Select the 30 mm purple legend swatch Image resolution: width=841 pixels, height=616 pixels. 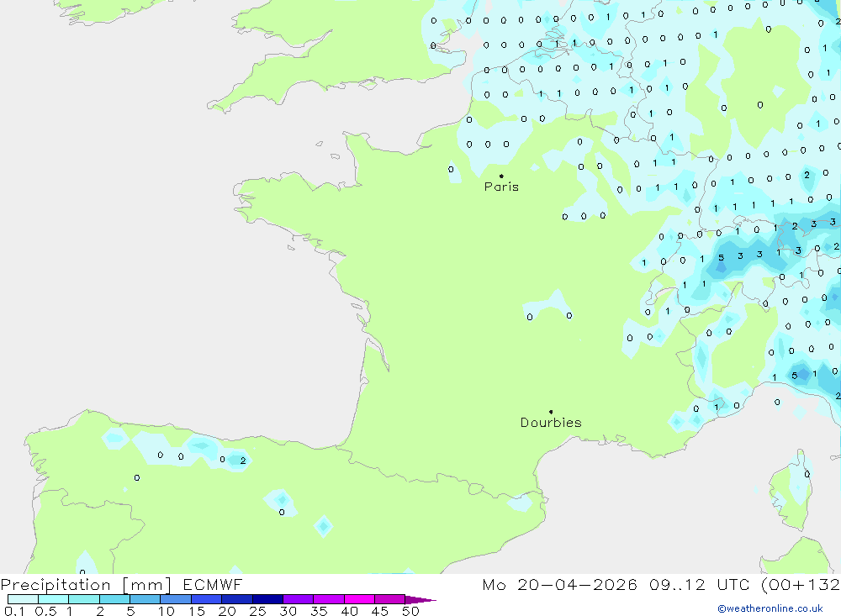(298, 599)
